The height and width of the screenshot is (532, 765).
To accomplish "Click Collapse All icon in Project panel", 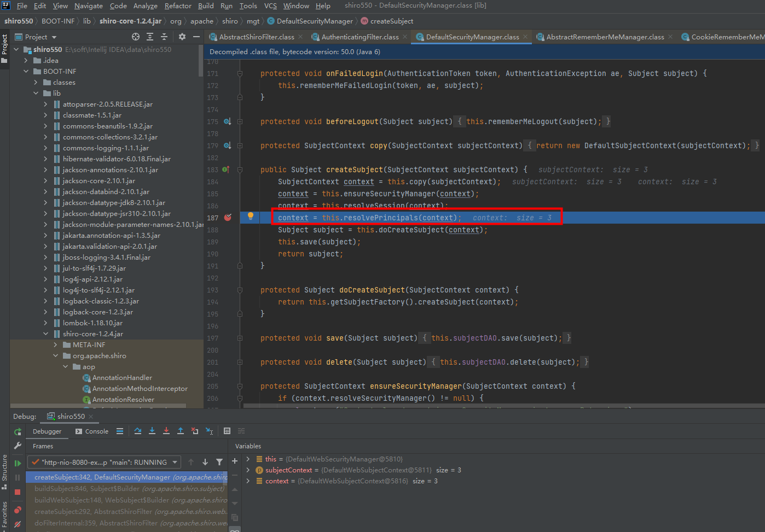I will pos(164,37).
